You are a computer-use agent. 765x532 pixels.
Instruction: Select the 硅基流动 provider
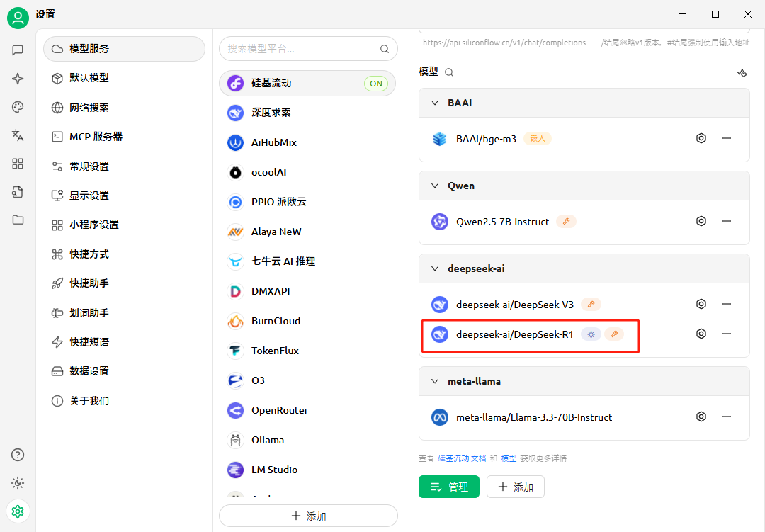pos(307,83)
